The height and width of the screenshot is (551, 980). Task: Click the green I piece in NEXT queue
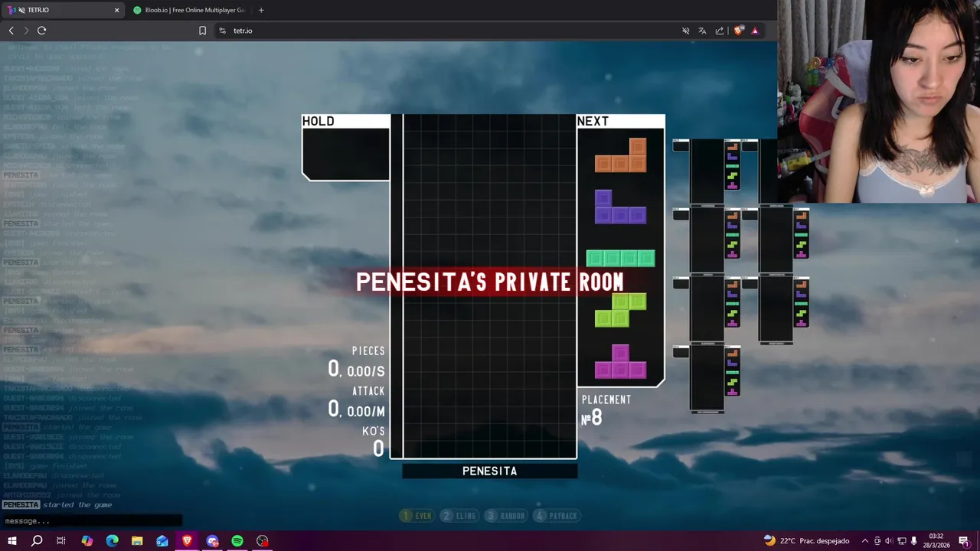pyautogui.click(x=621, y=258)
